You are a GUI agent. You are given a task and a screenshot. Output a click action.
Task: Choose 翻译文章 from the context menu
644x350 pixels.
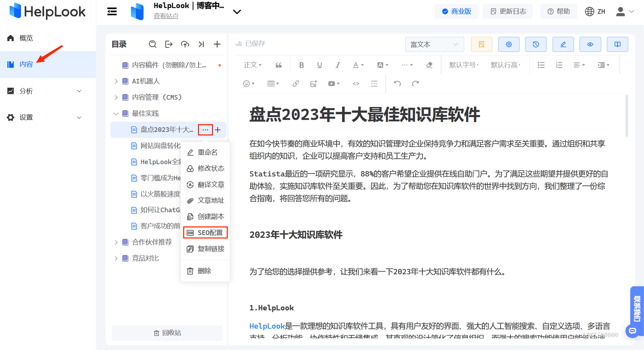[205, 184]
